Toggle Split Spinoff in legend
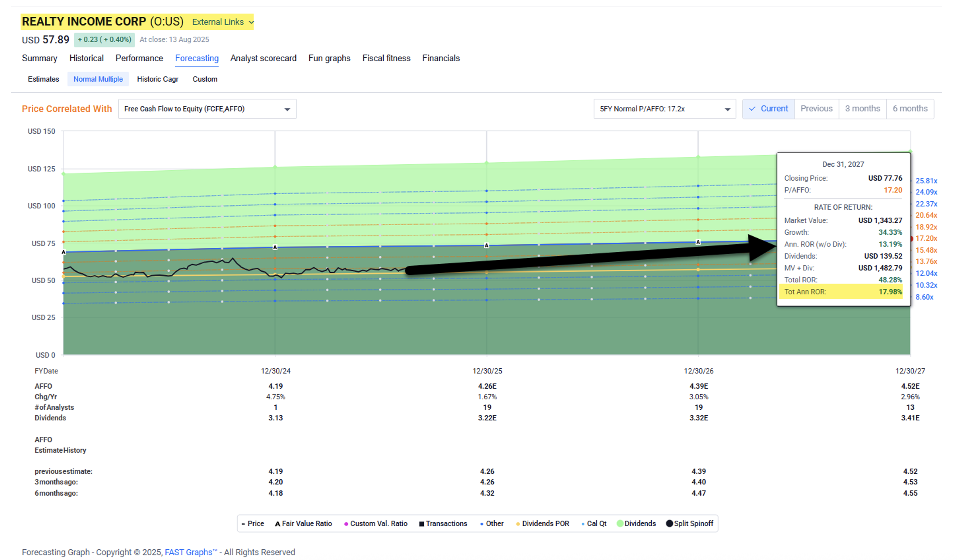The height and width of the screenshot is (560, 957). (690, 524)
